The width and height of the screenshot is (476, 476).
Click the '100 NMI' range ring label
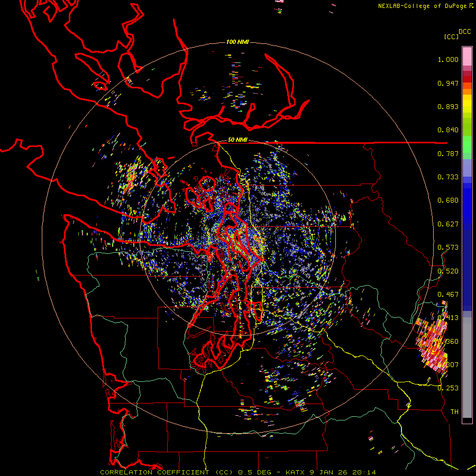click(x=237, y=42)
